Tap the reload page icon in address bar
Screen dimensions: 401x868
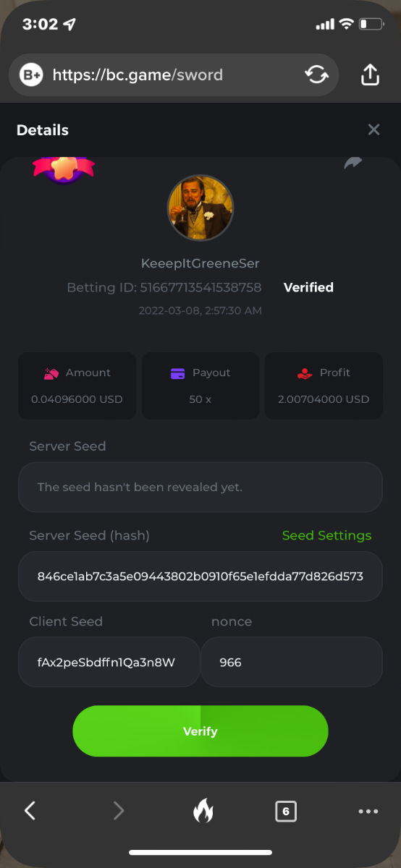pos(316,75)
